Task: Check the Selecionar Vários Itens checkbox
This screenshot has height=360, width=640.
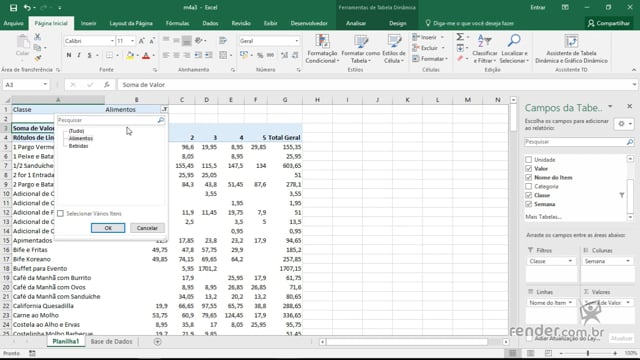Action: (x=60, y=213)
